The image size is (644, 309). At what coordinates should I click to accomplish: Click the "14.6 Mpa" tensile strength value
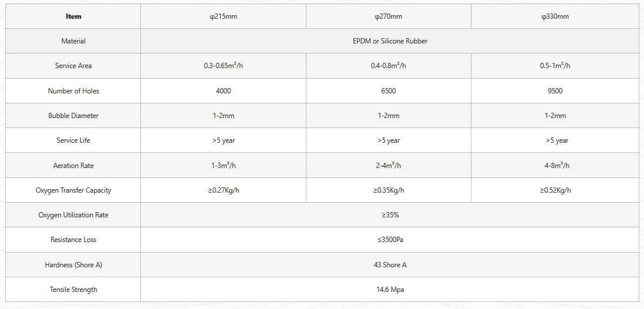click(x=390, y=290)
